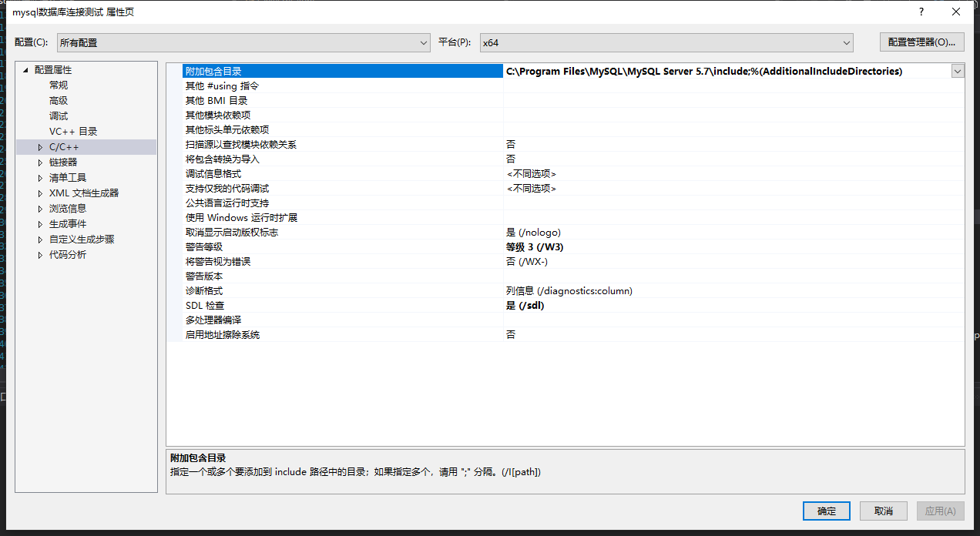
Task: Expand the XML 文档生成器 node arrow
Action: [41, 193]
